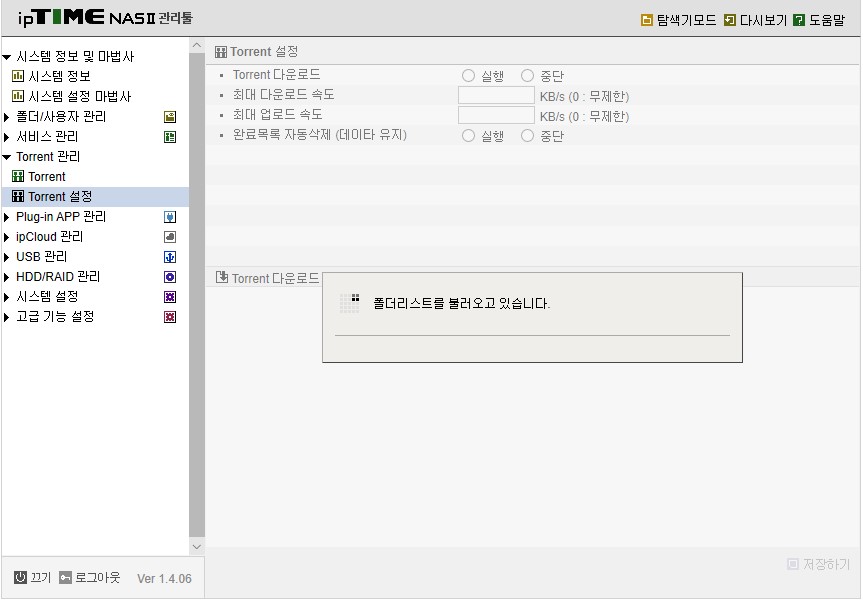Select 실행 for Torrent 다운로드
The image size is (863, 601).
pos(468,75)
